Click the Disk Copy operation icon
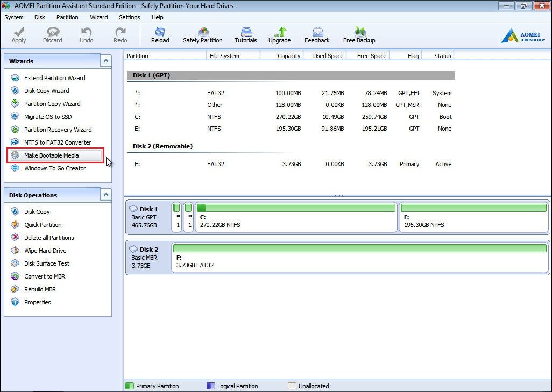The width and height of the screenshot is (552, 392). pos(15,211)
